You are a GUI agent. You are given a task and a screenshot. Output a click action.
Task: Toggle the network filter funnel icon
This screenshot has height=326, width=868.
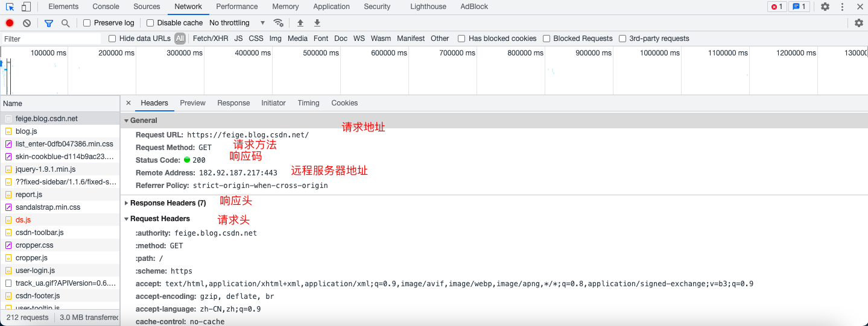coord(49,23)
